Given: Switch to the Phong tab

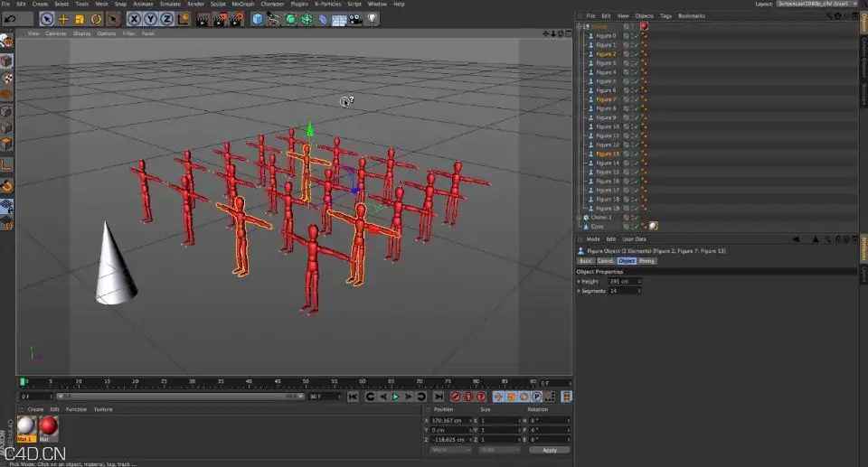Looking at the screenshot, I should pyautogui.click(x=646, y=261).
